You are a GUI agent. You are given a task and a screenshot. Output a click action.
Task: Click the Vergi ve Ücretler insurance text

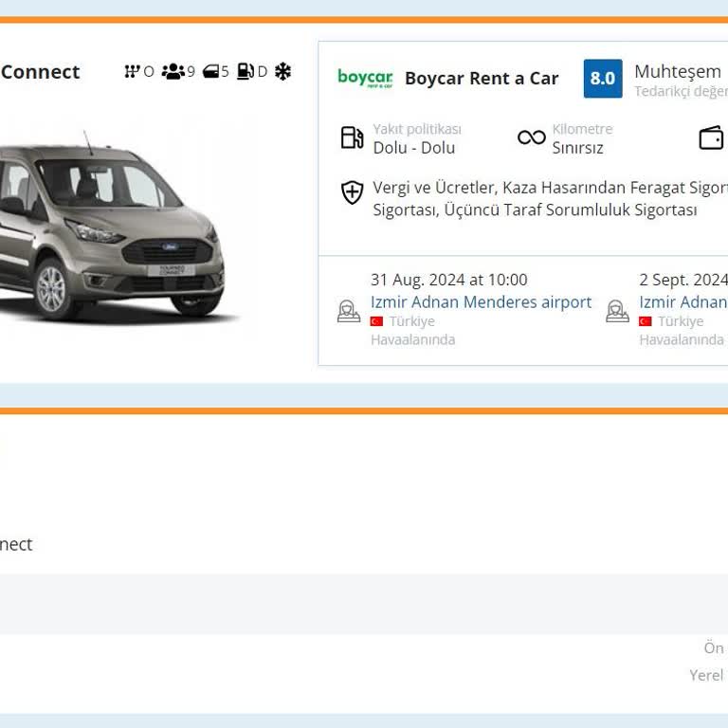(550, 198)
